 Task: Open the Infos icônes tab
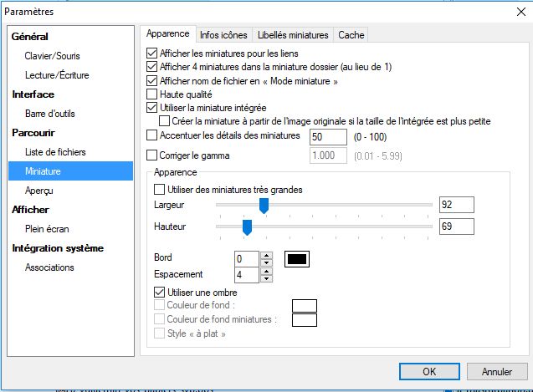(x=223, y=35)
